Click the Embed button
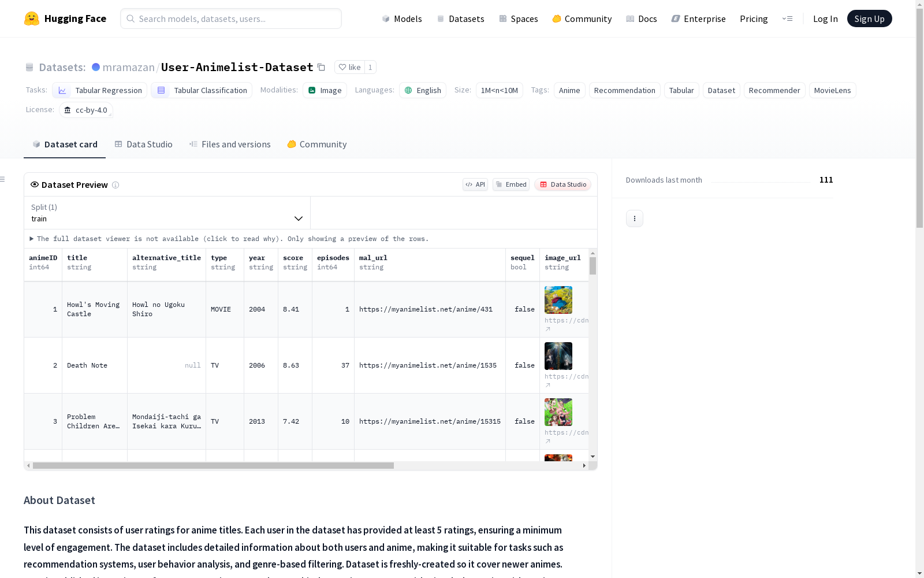Image resolution: width=924 pixels, height=578 pixels. (511, 184)
